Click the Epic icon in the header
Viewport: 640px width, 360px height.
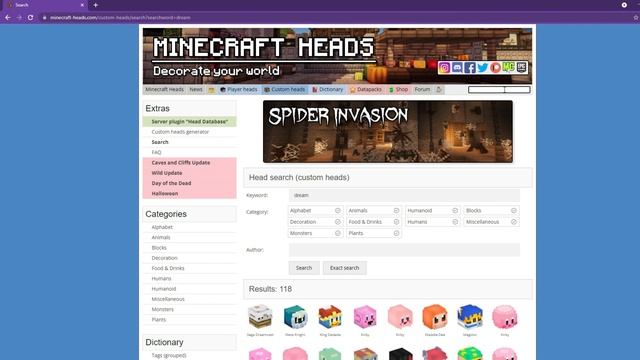coord(521,67)
